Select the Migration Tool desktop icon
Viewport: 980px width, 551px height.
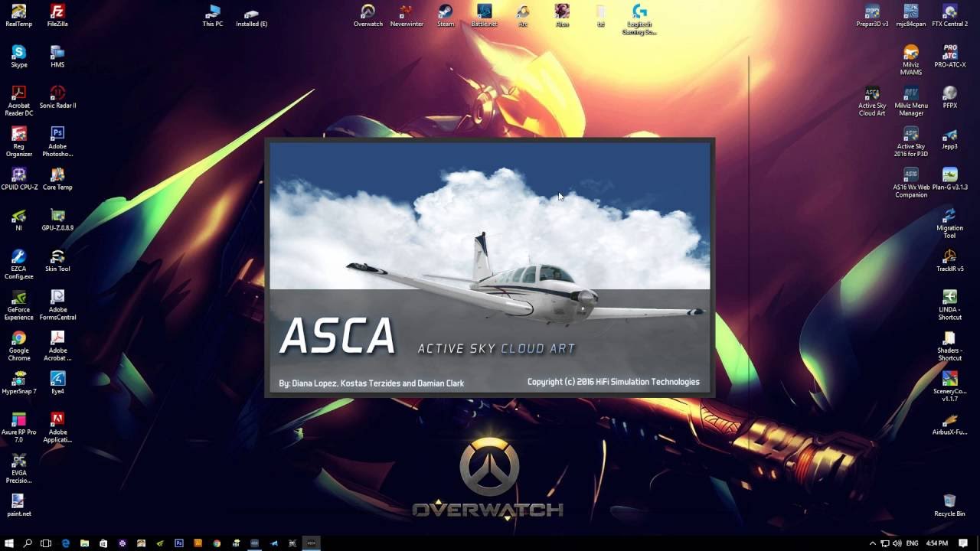click(x=949, y=223)
